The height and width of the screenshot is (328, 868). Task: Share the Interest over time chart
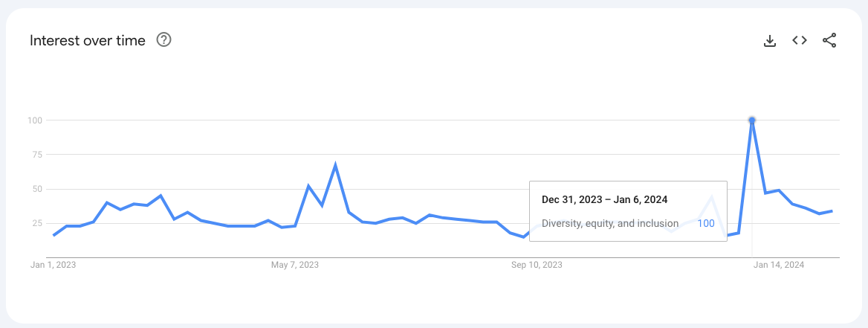829,40
